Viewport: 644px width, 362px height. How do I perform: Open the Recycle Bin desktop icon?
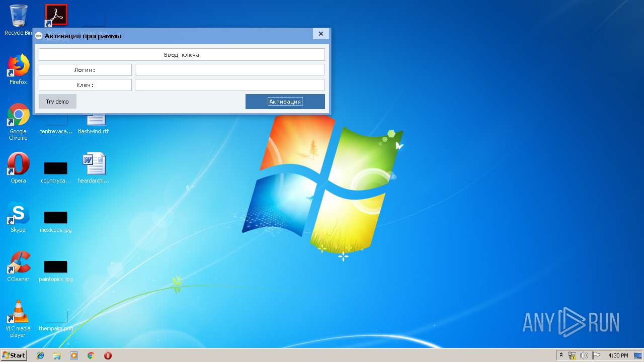[x=18, y=19]
